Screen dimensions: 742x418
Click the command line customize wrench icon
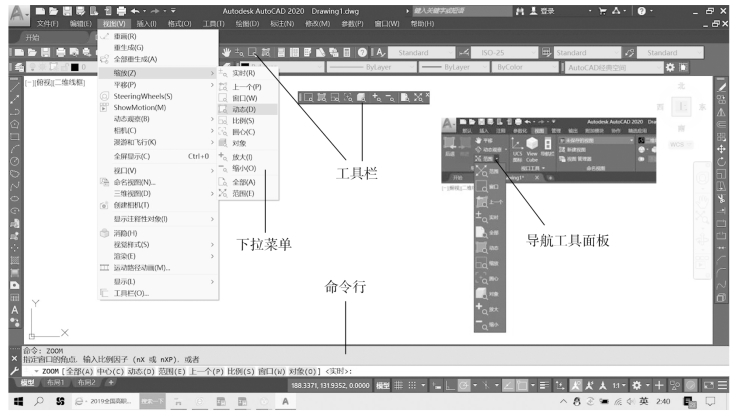point(14,371)
